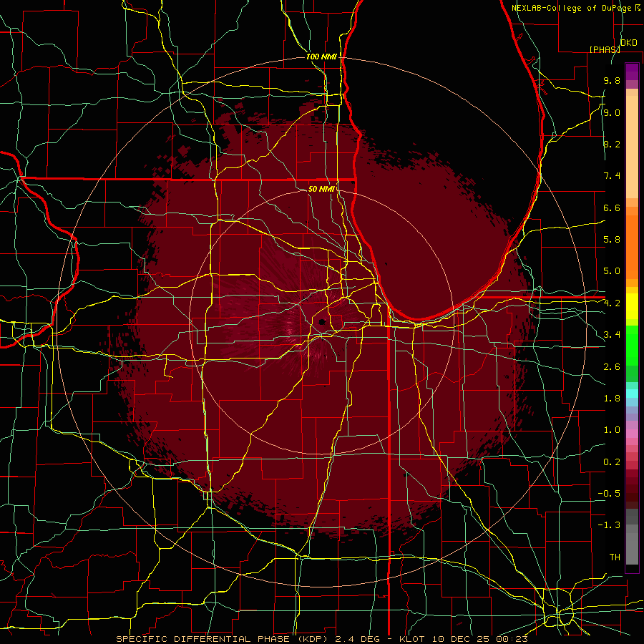Screen dimensions: 644x644
Task: Click the "9.8" value on the color scale
Action: click(x=612, y=81)
